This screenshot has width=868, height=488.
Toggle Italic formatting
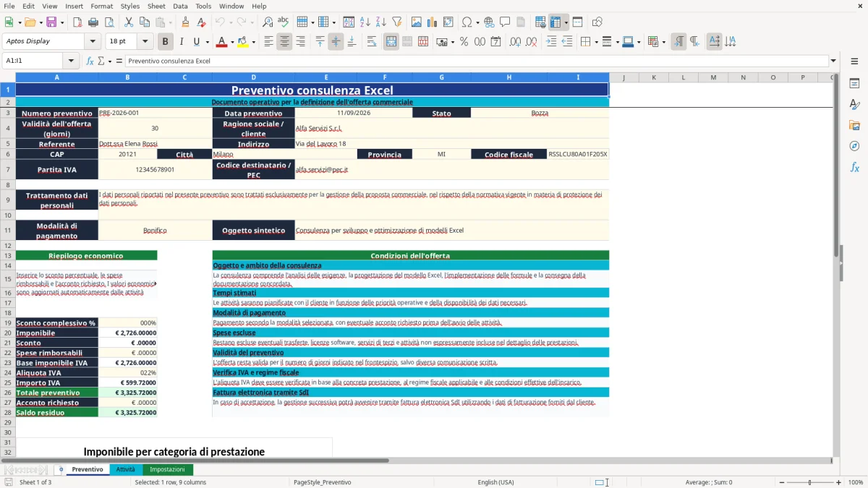(x=181, y=42)
